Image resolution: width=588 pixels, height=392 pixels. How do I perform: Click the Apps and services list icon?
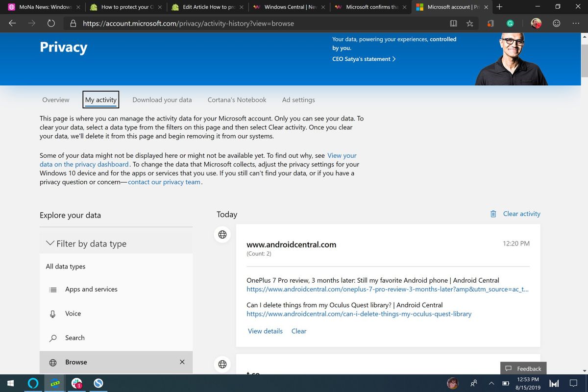(x=52, y=290)
